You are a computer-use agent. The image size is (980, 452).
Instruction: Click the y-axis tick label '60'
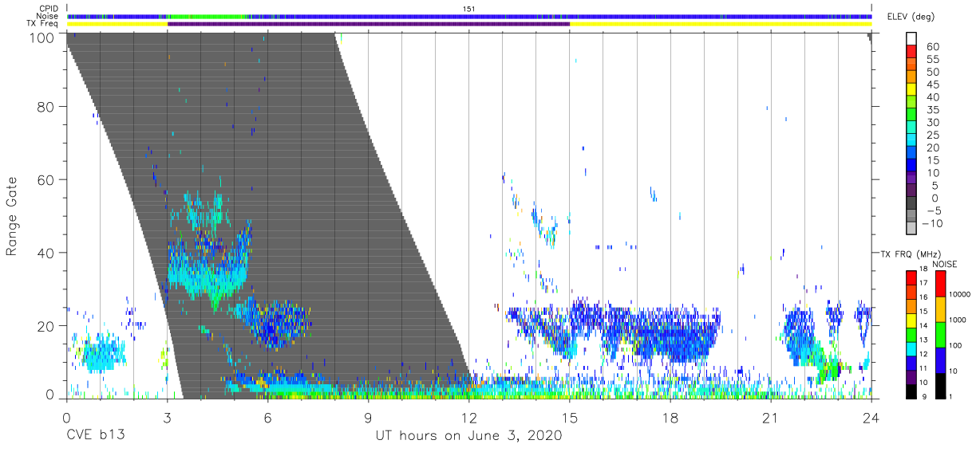[47, 180]
